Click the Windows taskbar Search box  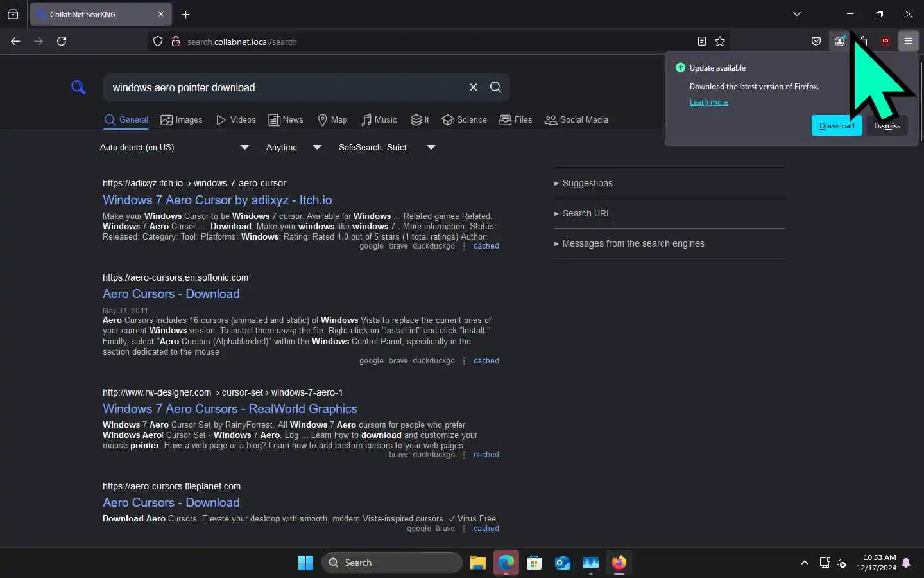[392, 563]
